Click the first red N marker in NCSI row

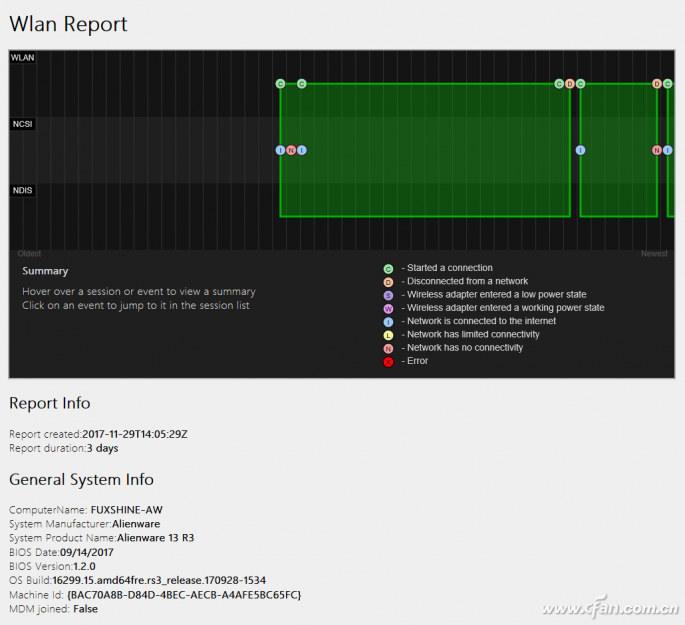(x=291, y=150)
